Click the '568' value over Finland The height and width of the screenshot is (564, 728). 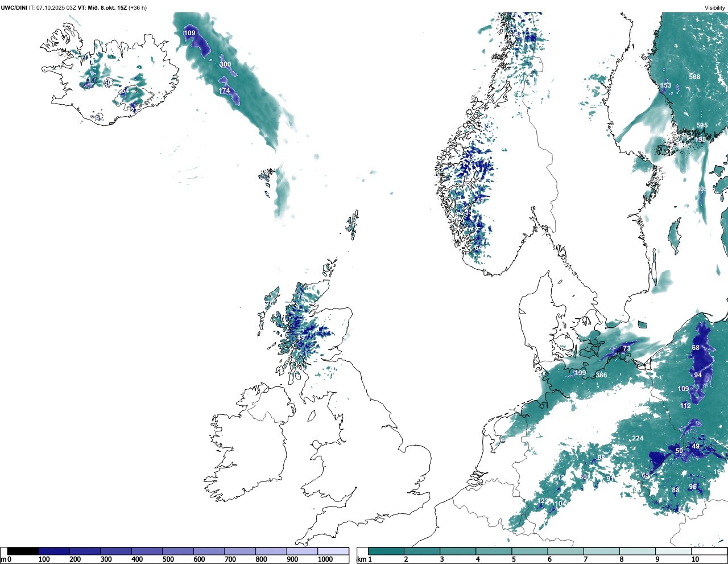694,77
